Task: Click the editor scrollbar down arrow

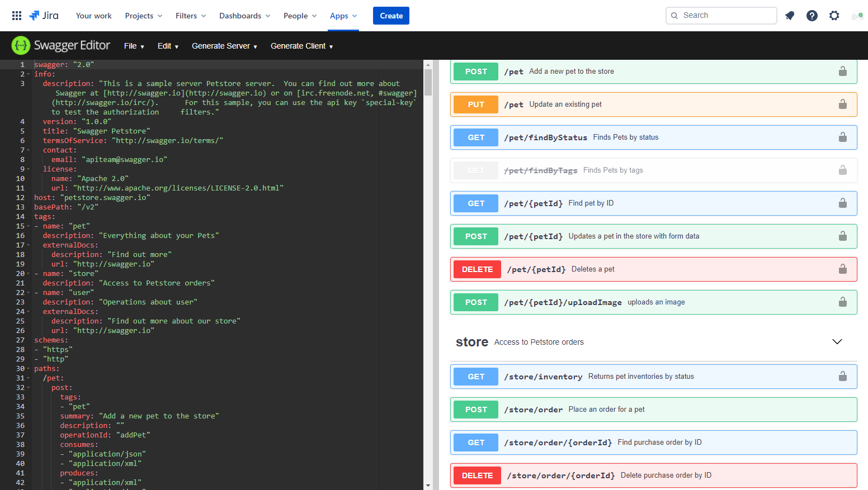Action: pos(428,486)
